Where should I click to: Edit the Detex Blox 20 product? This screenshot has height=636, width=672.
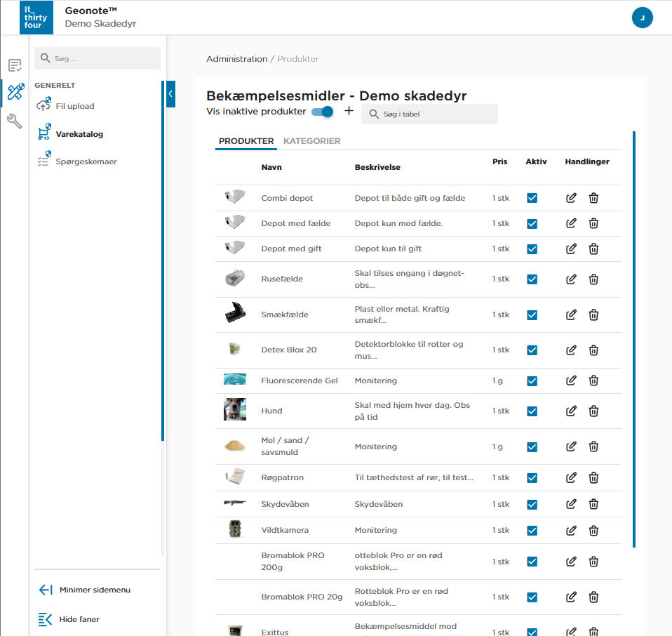point(571,350)
